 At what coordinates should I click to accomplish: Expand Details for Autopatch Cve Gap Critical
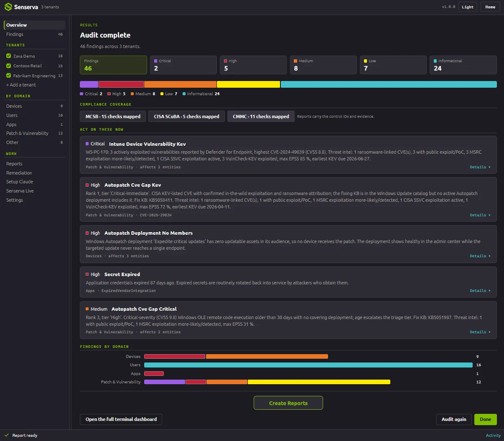pos(480,332)
